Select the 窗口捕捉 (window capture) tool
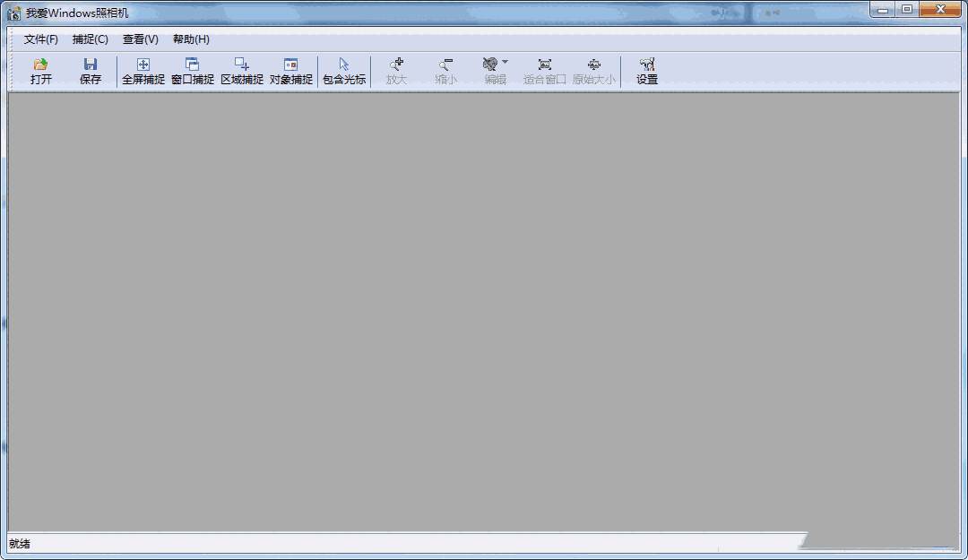This screenshot has width=968, height=560. tap(192, 72)
